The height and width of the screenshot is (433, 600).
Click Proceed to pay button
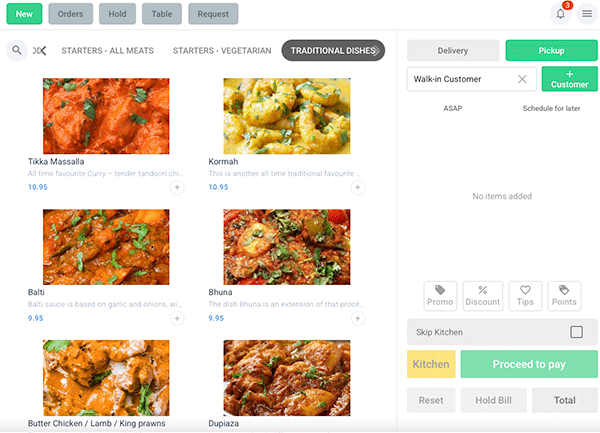click(528, 364)
